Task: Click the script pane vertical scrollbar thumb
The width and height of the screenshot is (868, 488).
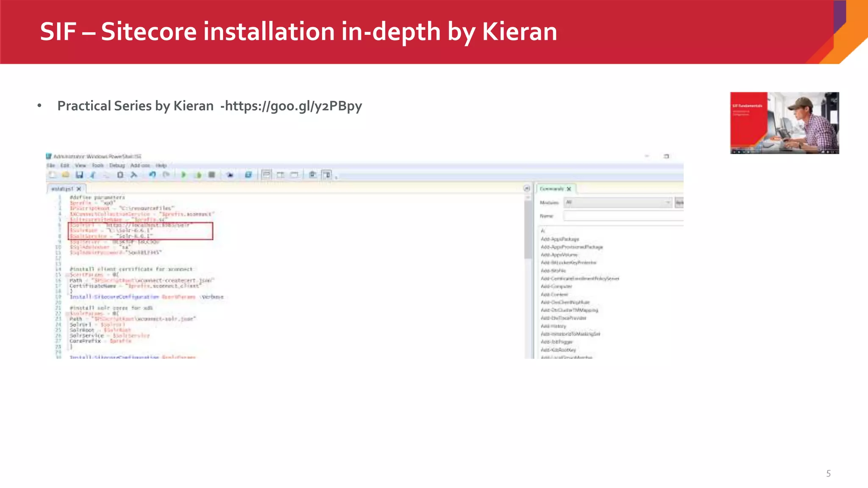Action: point(528,229)
